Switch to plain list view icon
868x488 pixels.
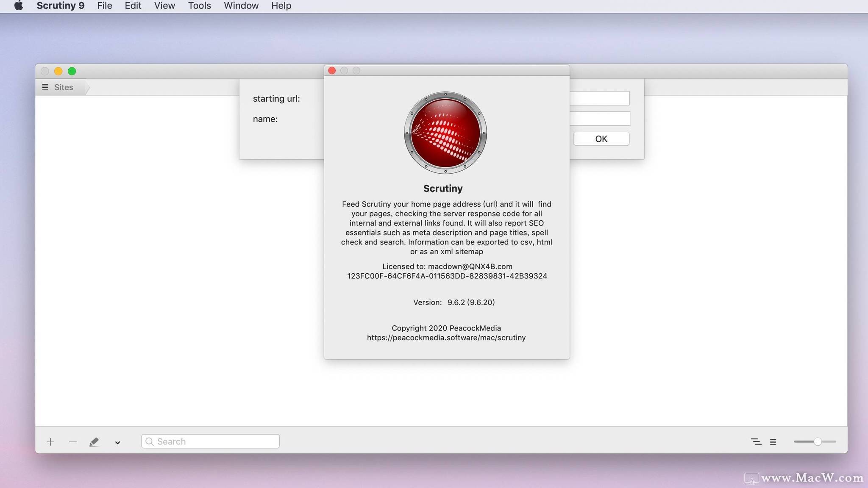click(x=773, y=442)
